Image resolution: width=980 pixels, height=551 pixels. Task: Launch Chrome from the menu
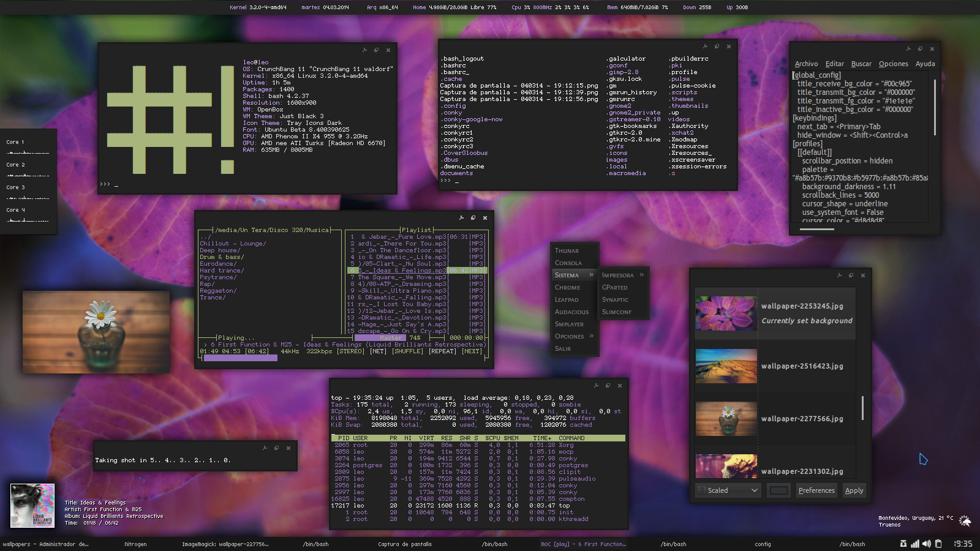pos(575,287)
